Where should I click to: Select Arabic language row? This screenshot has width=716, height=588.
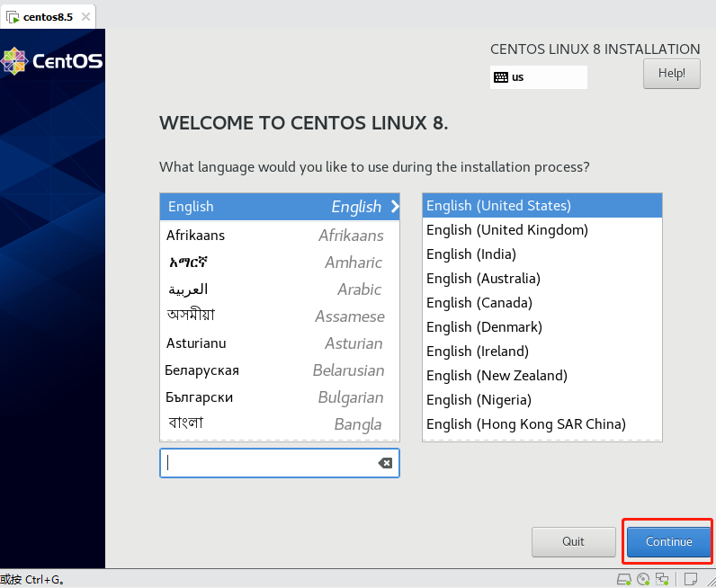coord(280,289)
